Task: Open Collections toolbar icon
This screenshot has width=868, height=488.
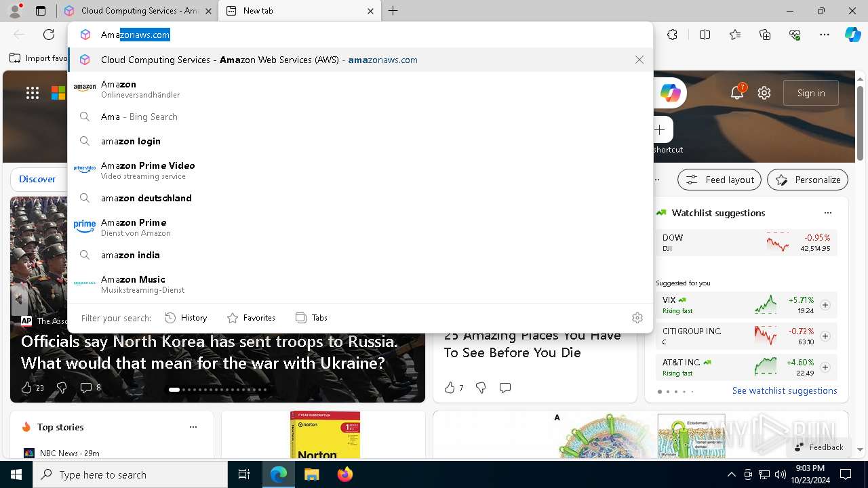Action: tap(765, 35)
